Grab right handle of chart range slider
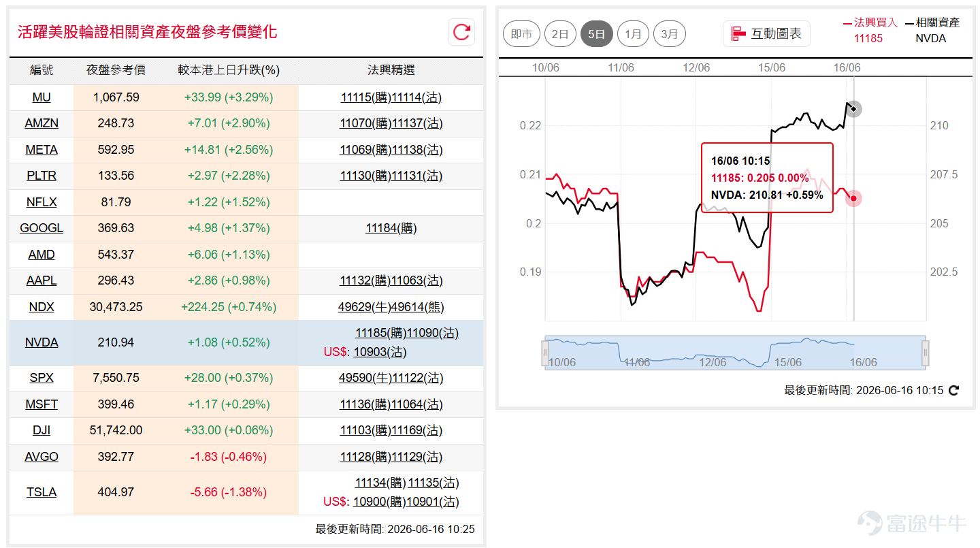 click(925, 353)
